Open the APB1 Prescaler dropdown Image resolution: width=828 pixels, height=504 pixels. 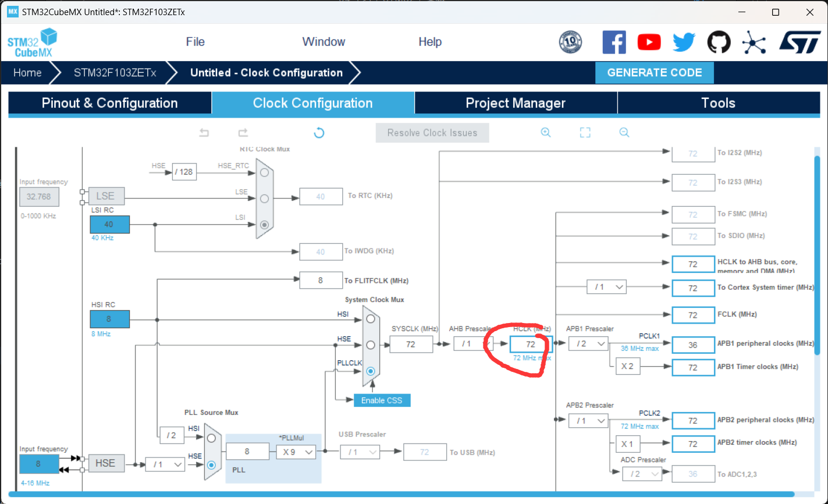[x=588, y=344]
